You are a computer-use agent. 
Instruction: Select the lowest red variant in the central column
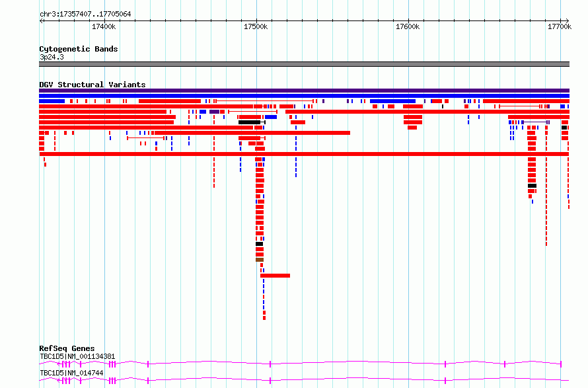point(264,318)
